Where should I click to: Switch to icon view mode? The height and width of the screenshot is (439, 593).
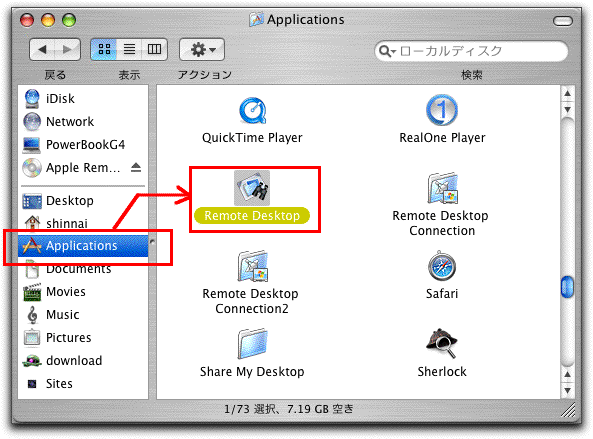tap(104, 49)
